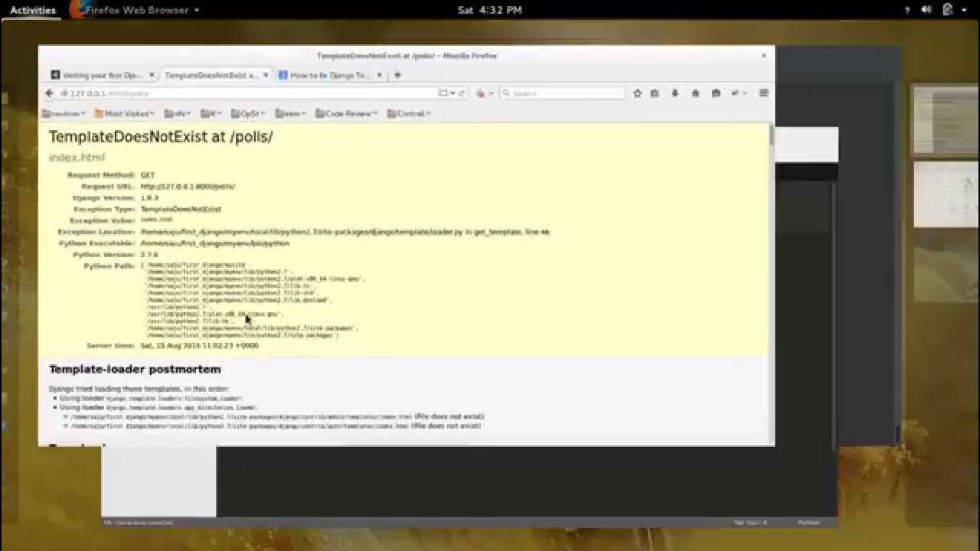
Task: Click the battery icon in the top bar
Action: click(947, 10)
